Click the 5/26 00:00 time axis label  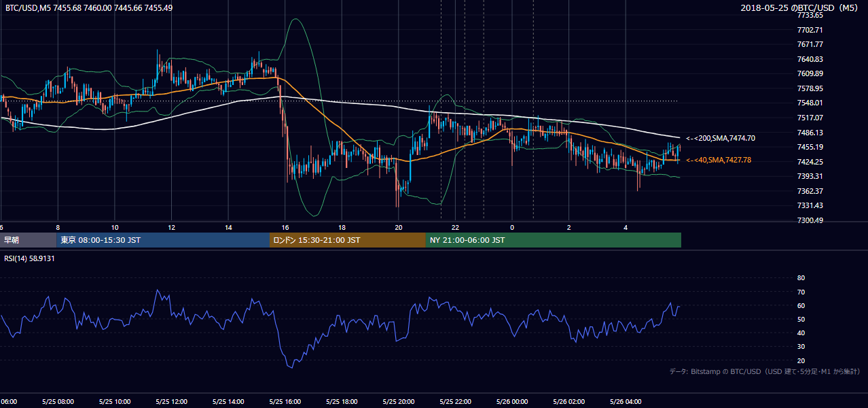pos(513,402)
